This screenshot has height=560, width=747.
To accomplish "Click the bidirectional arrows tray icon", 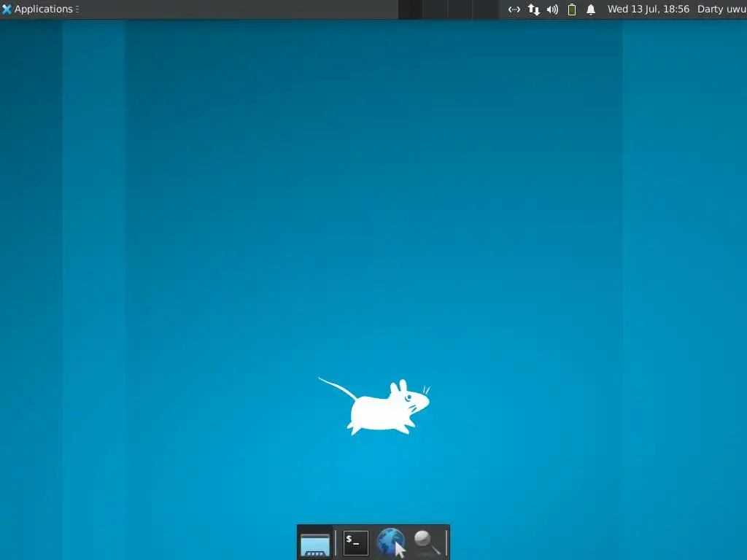I will (x=514, y=9).
